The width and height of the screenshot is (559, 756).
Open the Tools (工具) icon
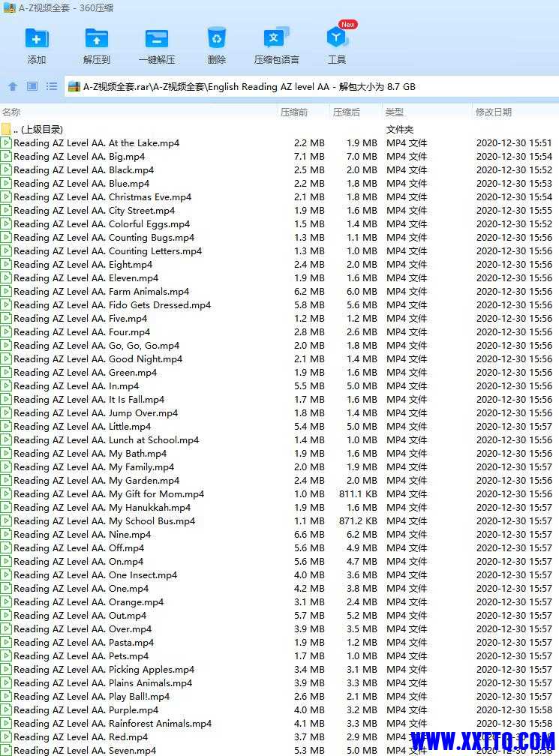point(336,38)
